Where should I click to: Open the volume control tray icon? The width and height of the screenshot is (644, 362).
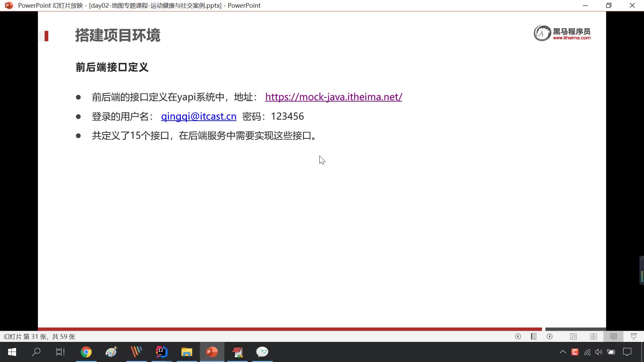click(x=599, y=352)
